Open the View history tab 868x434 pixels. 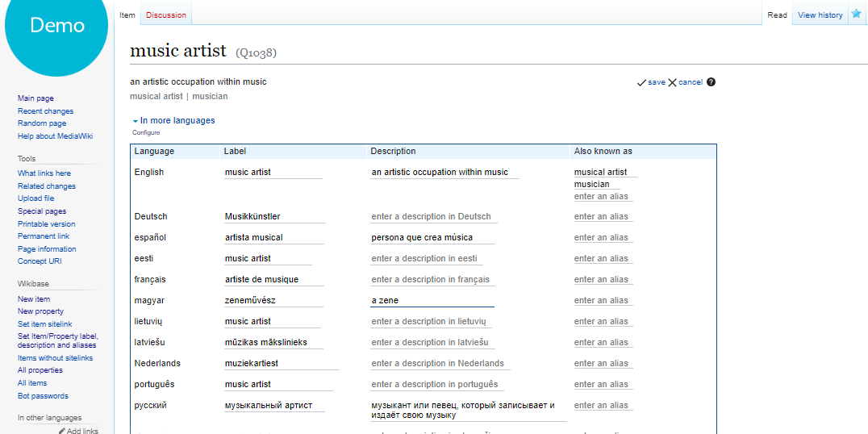(x=820, y=15)
